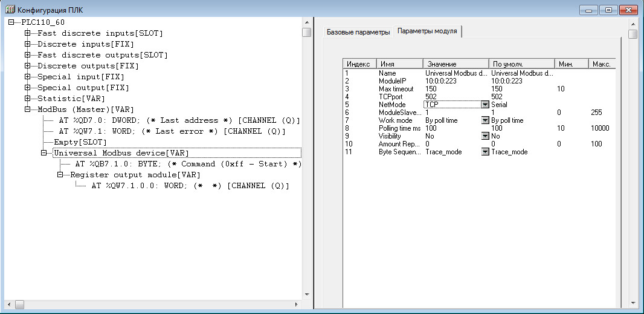Open the Work mode dropdown arrow
644x314 pixels.
point(485,120)
